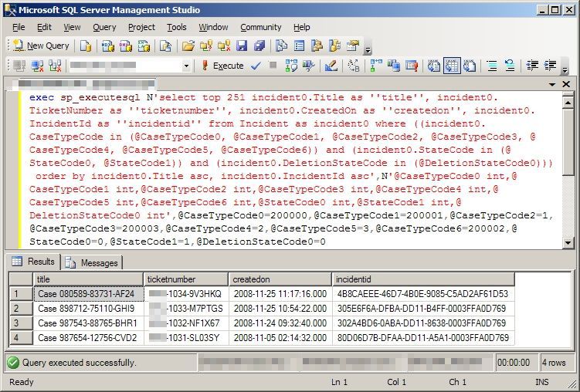This screenshot has width=580, height=392.
Task: Switch output to Results to Grid
Action: pos(452,66)
